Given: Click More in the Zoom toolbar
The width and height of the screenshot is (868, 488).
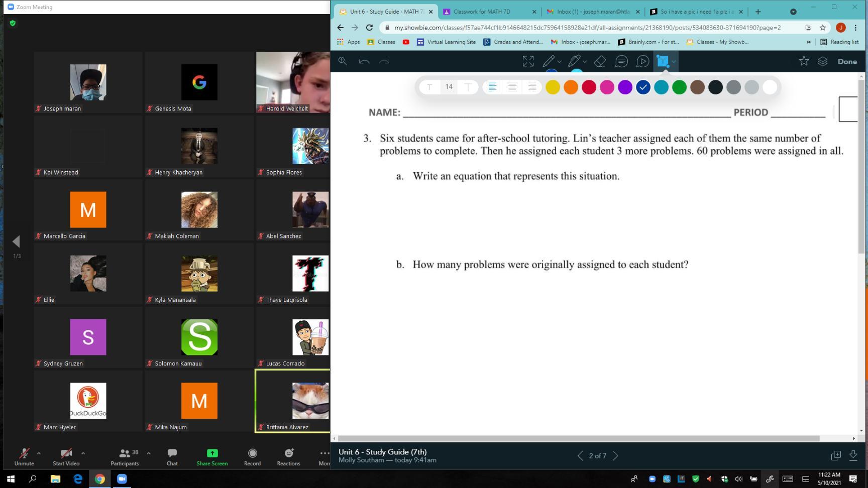Looking at the screenshot, I should click(x=324, y=457).
